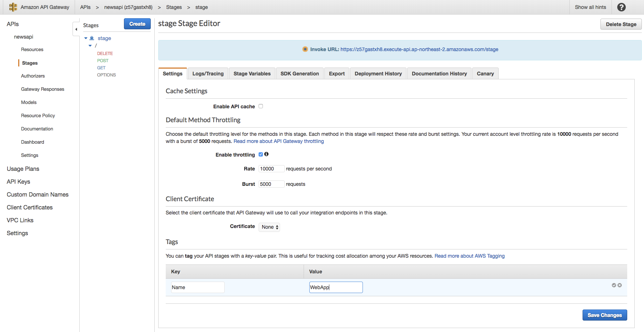Open Documentation in the sidebar

(x=37, y=129)
